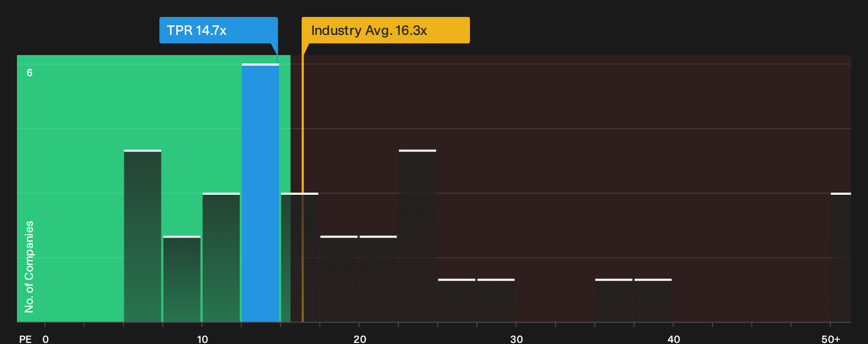Image resolution: width=868 pixels, height=344 pixels.
Task: Click the x-axis label 0
Action: pyautogui.click(x=46, y=339)
